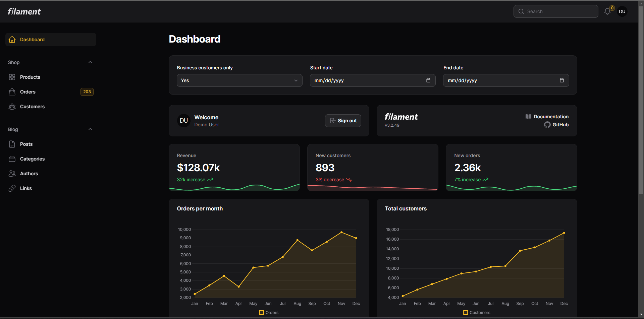Click the Authors users icon
Image resolution: width=644 pixels, height=319 pixels.
click(12, 174)
